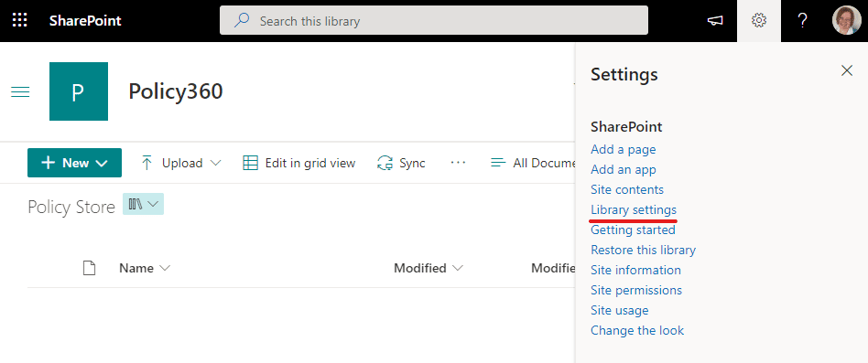The width and height of the screenshot is (868, 363).
Task: View Site usage link
Action: (620, 311)
